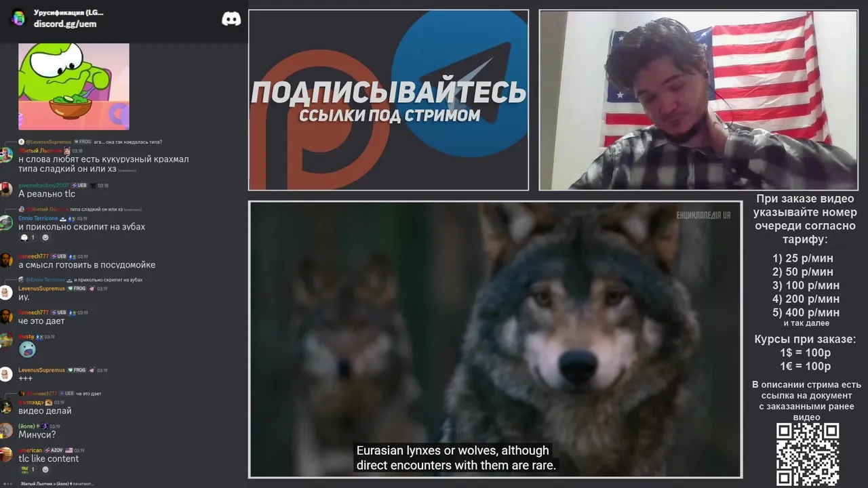This screenshot has height=488, width=868.
Task: Click the '3) 100 р/мин' tariff line
Action: (806, 285)
